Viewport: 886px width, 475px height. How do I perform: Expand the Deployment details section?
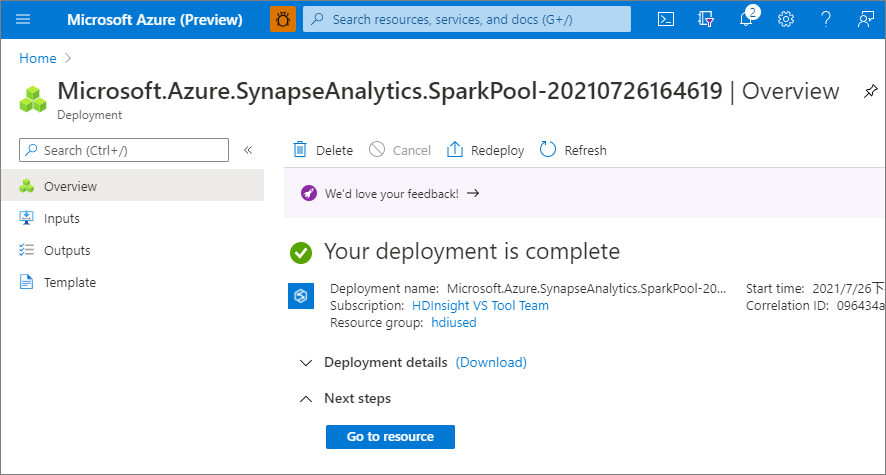coord(306,362)
